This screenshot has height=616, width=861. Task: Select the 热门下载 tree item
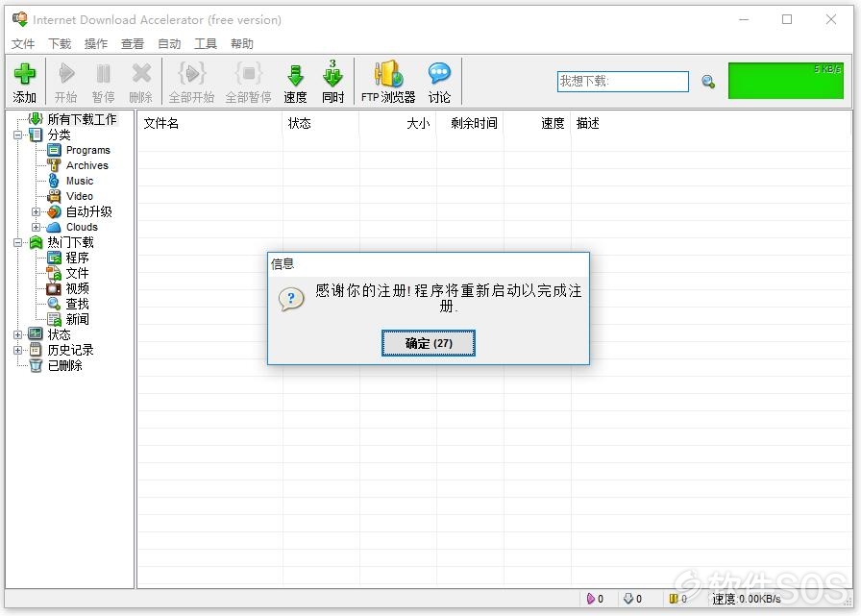click(x=70, y=242)
